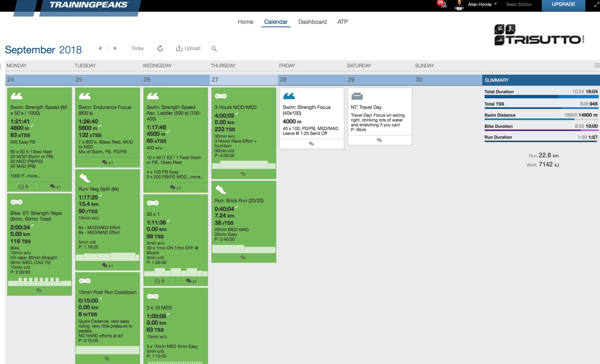600x364 pixels.
Task: Click swim icon on Friday Strength Focus workout
Action: [289, 96]
